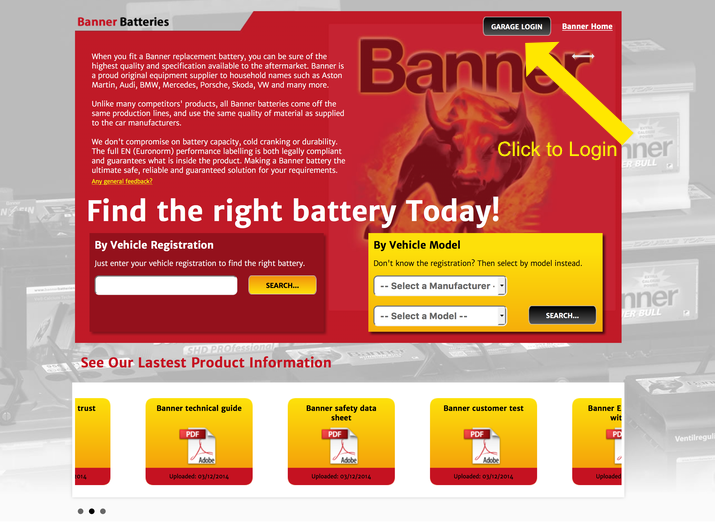Select the first carousel pagination dot
The width and height of the screenshot is (715, 523).
[81, 511]
